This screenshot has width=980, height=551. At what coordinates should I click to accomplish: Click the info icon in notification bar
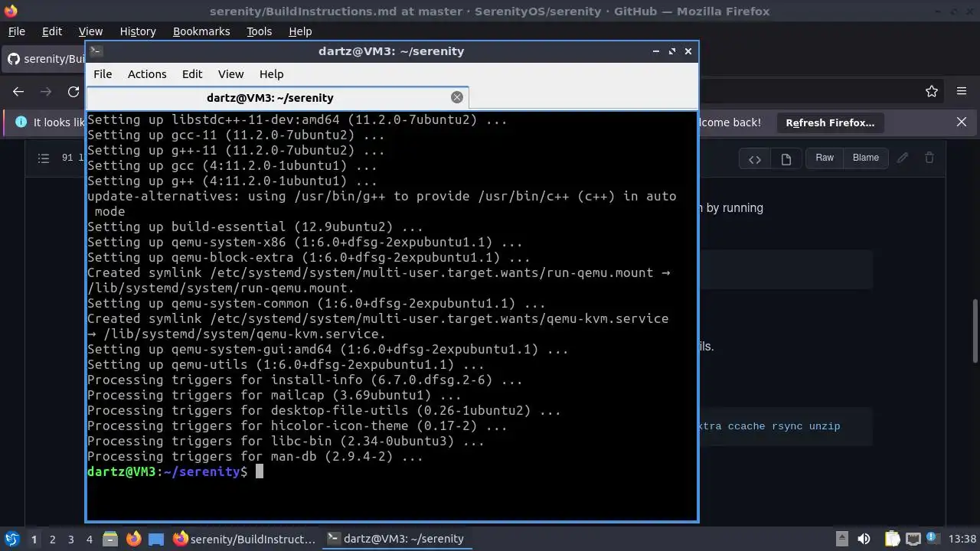coord(21,122)
